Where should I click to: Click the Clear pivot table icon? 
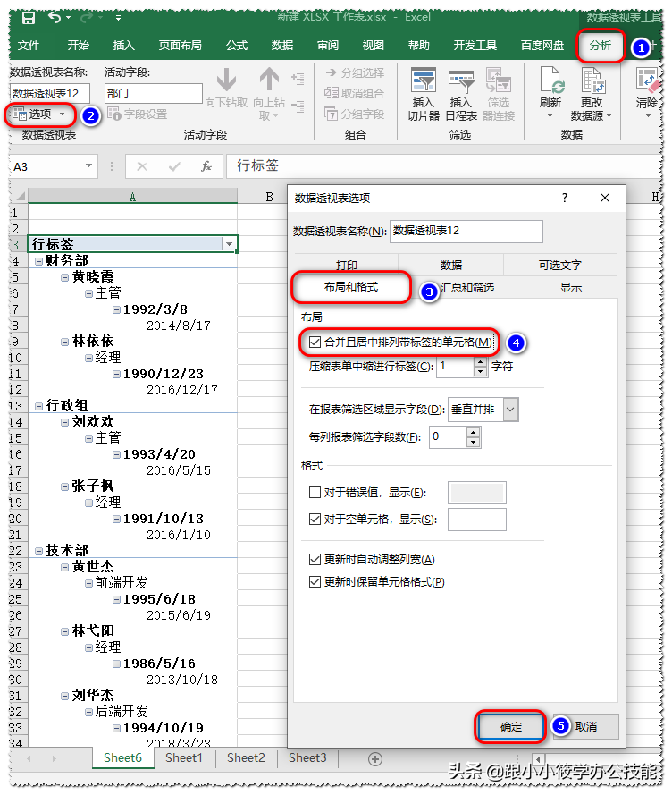[647, 81]
